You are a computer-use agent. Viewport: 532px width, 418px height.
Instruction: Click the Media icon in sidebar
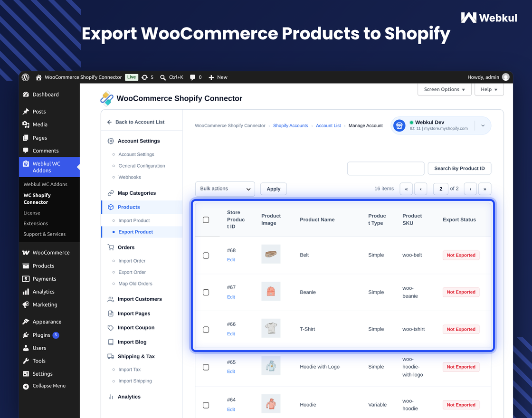pyautogui.click(x=26, y=124)
